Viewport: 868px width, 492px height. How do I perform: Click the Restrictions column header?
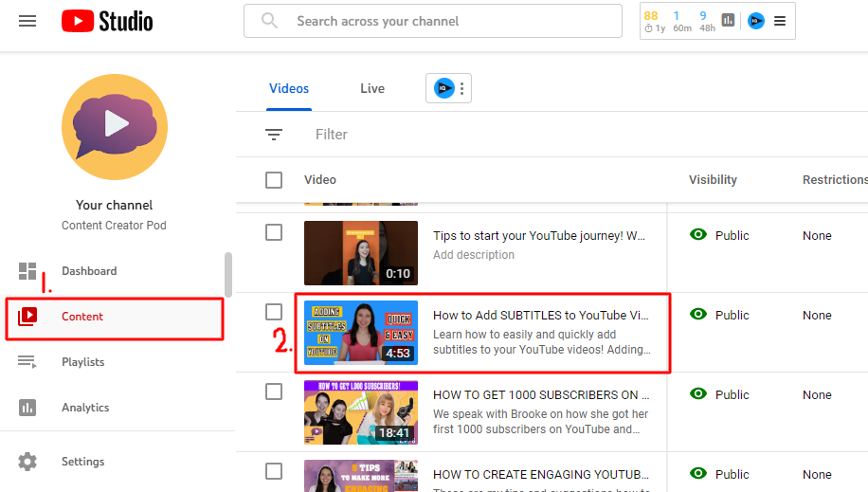pos(836,179)
